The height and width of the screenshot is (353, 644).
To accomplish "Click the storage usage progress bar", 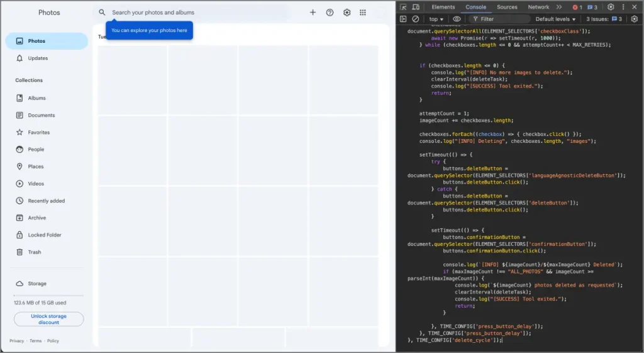I will point(48,296).
